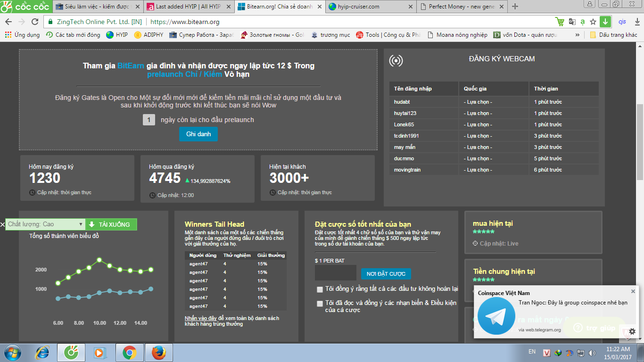
Task: Open the cjs extension icon
Action: click(x=622, y=22)
